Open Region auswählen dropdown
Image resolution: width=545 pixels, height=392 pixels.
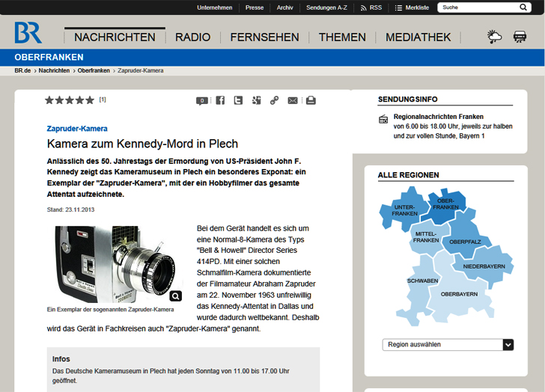coord(448,344)
